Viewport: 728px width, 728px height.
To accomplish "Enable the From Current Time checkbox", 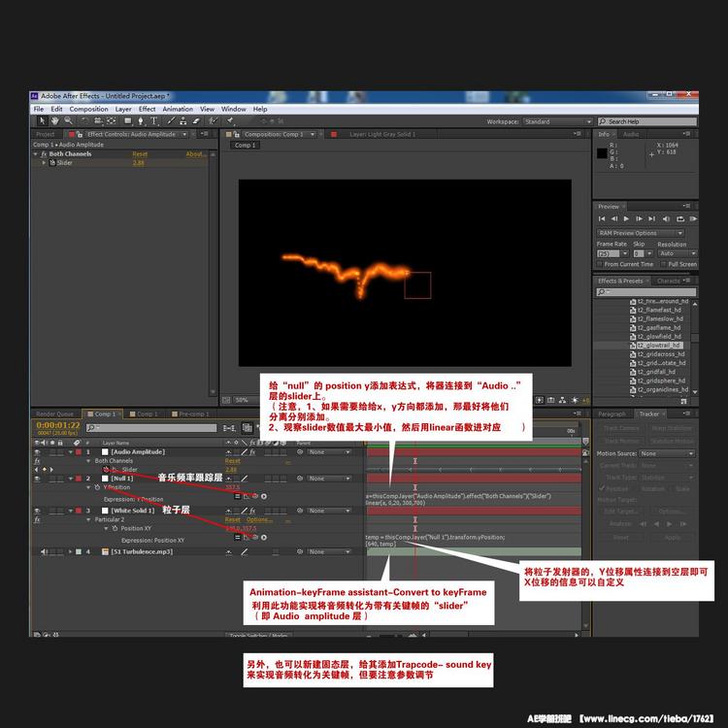I will [x=600, y=264].
